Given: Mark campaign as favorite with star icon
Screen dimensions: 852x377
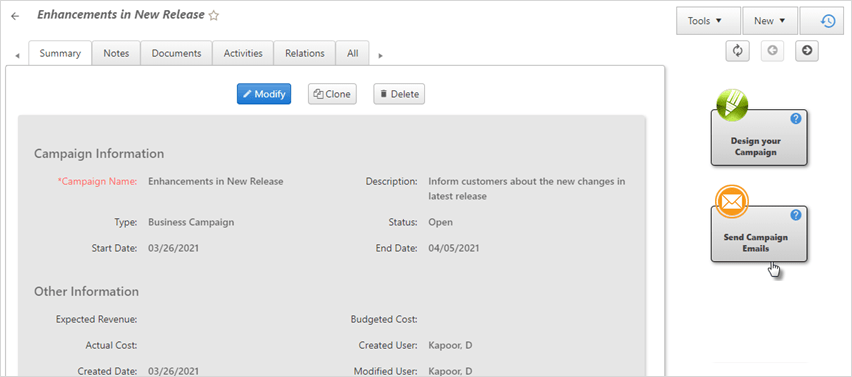Looking at the screenshot, I should tap(214, 16).
